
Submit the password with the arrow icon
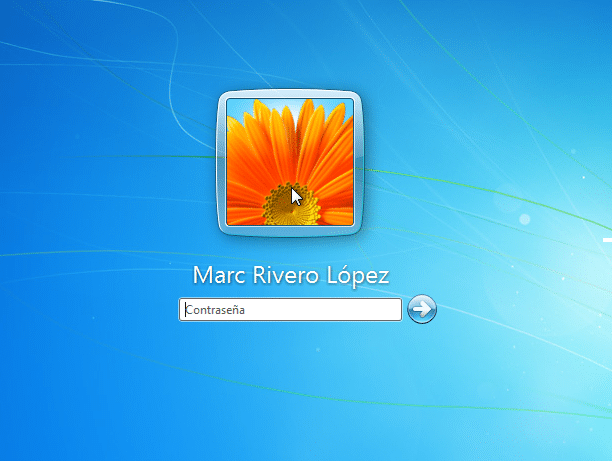point(423,309)
